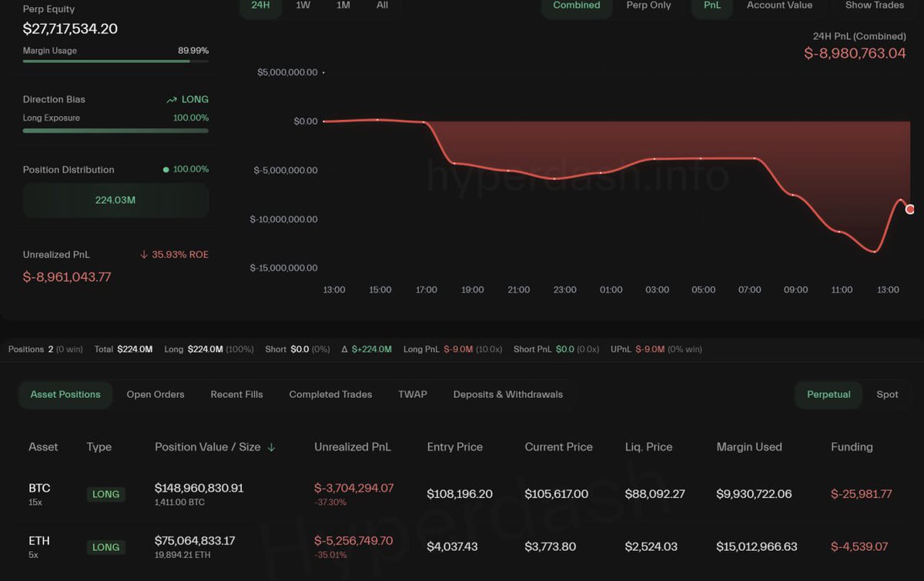The height and width of the screenshot is (581, 924).
Task: Click BTC unrealized PnL $-3,704,294.07
Action: (353, 488)
